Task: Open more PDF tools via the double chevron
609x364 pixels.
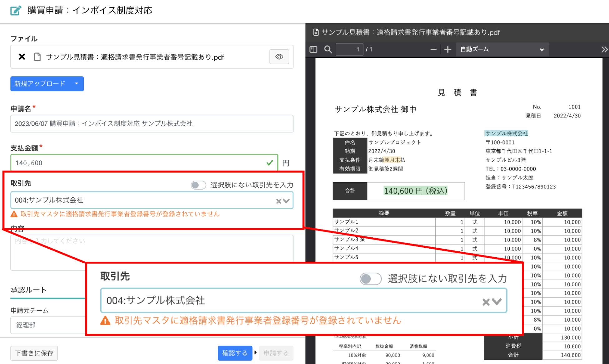Action: point(604,50)
